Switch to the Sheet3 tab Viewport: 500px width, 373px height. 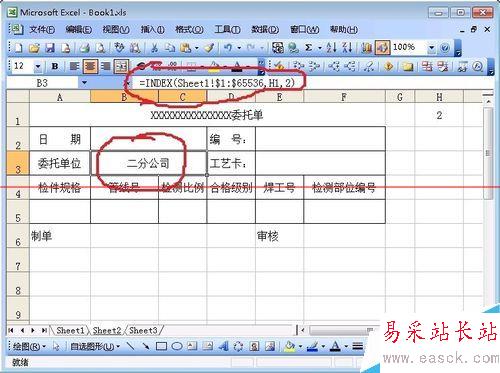[x=143, y=330]
